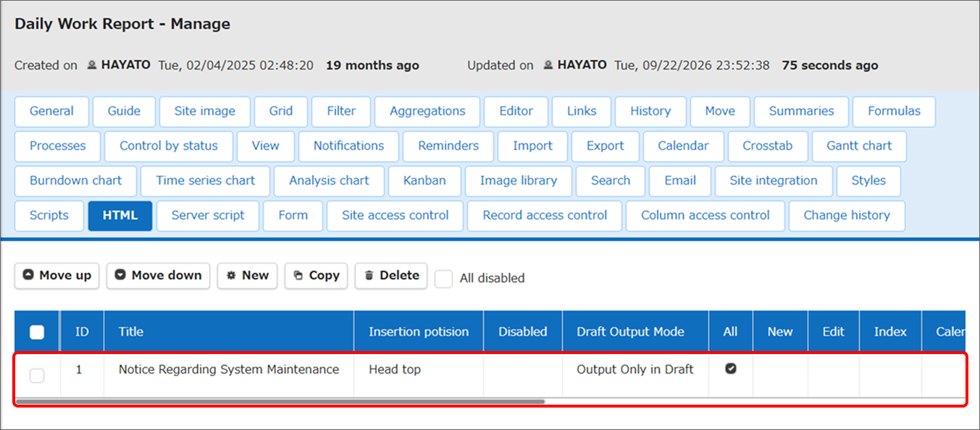Click the Disabled column header
This screenshot has height=430, width=980.
pos(523,332)
